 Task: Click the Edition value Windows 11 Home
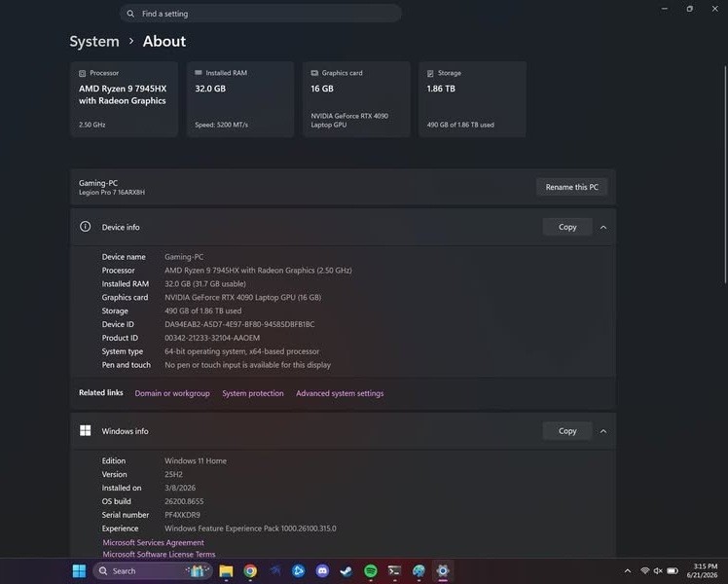pos(196,461)
